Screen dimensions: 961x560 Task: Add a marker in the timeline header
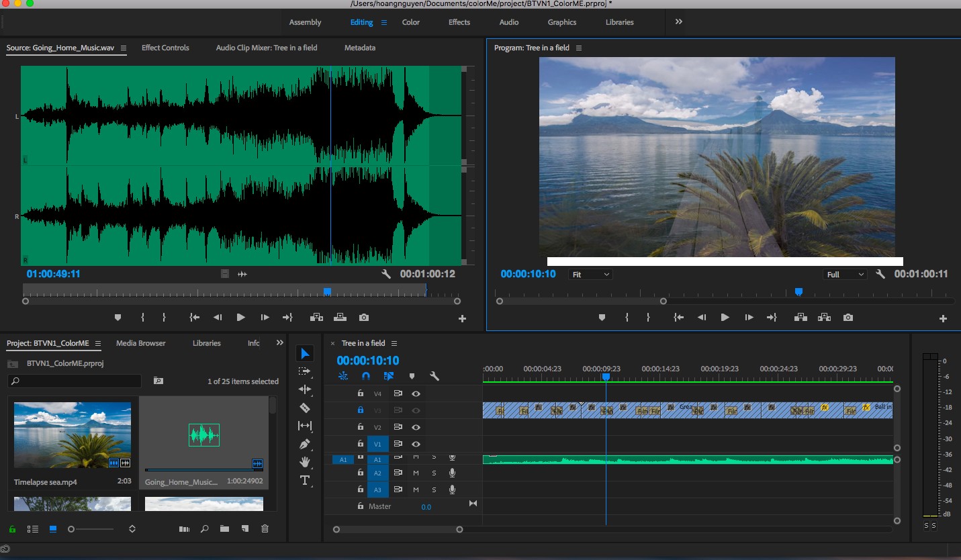[412, 376]
